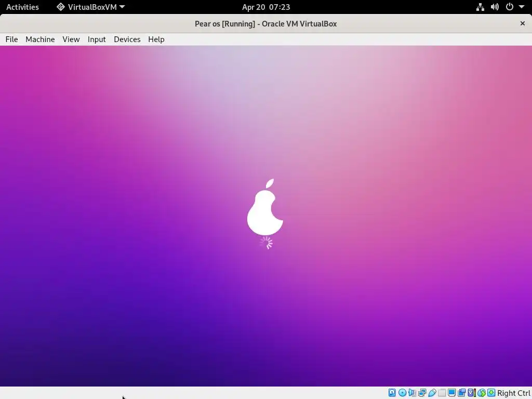Open the Input menu
Image resolution: width=532 pixels, height=399 pixels.
pyautogui.click(x=97, y=39)
